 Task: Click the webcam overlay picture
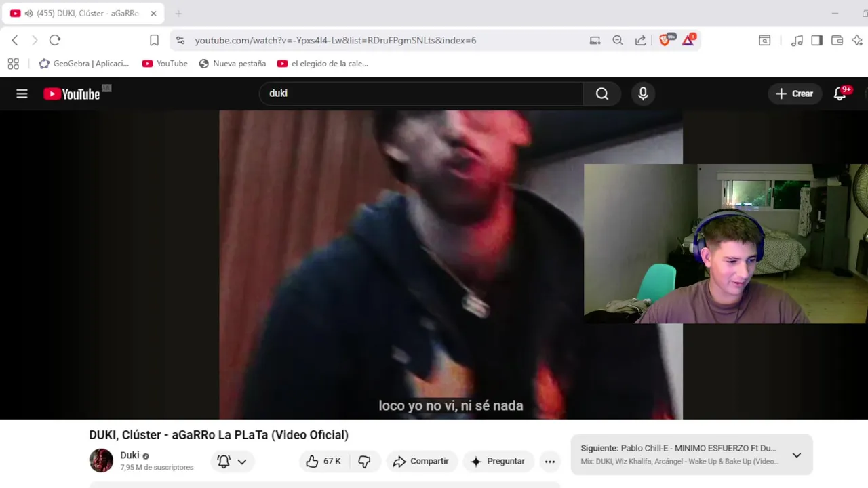click(726, 243)
